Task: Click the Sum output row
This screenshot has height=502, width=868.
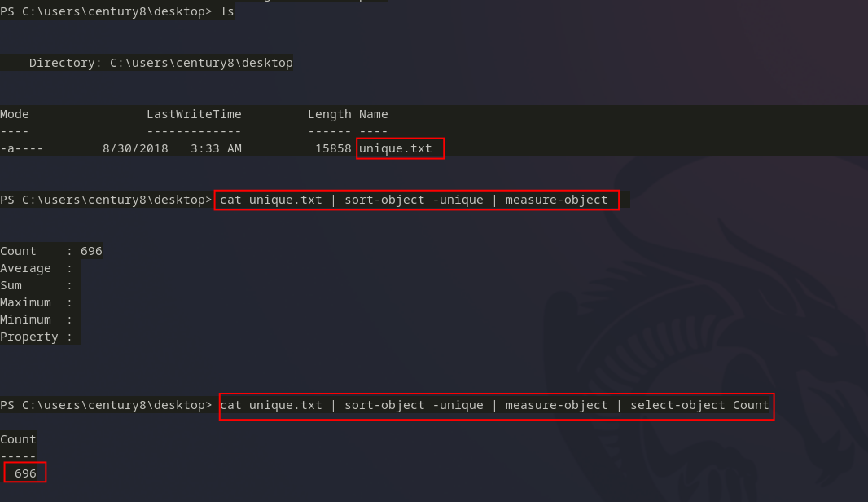Action: [x=37, y=285]
